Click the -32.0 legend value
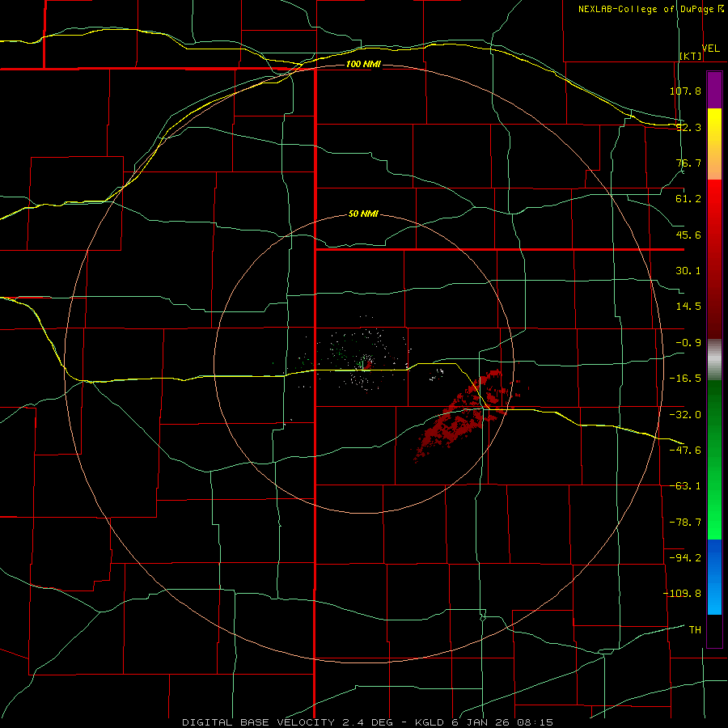 (x=685, y=415)
